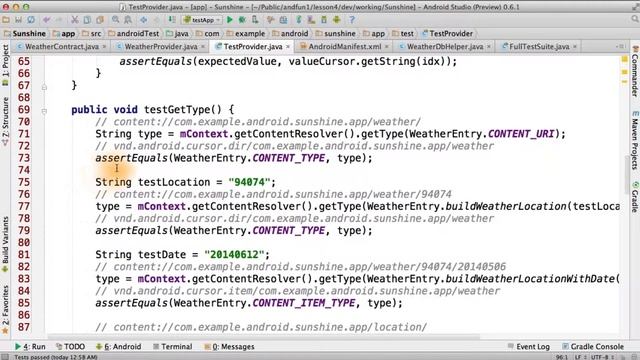Open the TODO tool window
640x360 pixels.
(71, 347)
